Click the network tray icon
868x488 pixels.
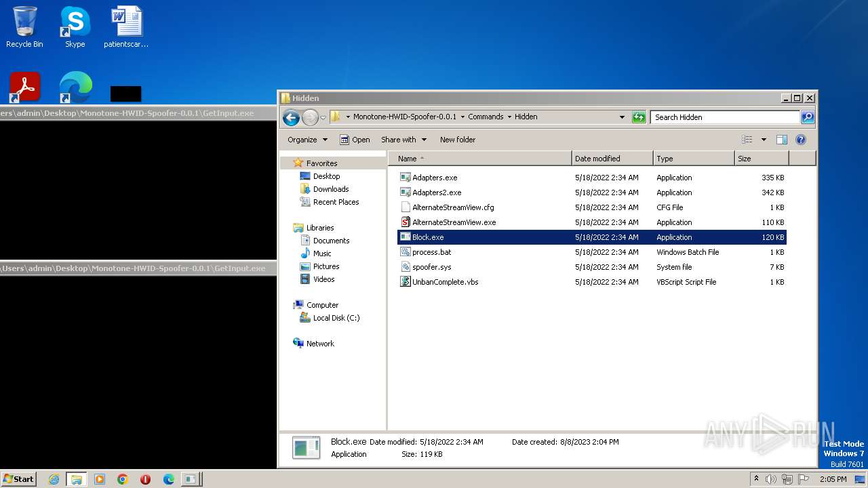click(x=787, y=479)
